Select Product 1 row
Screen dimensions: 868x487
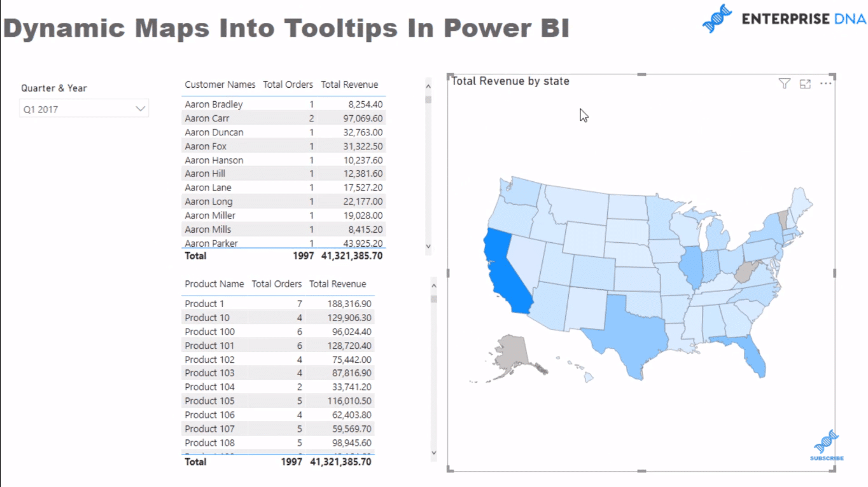278,304
